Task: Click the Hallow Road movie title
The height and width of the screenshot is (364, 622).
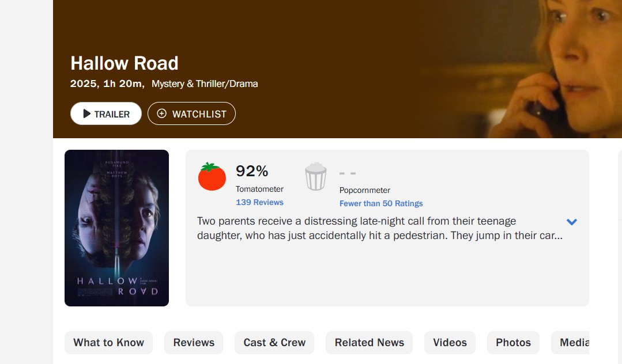Action: coord(125,63)
